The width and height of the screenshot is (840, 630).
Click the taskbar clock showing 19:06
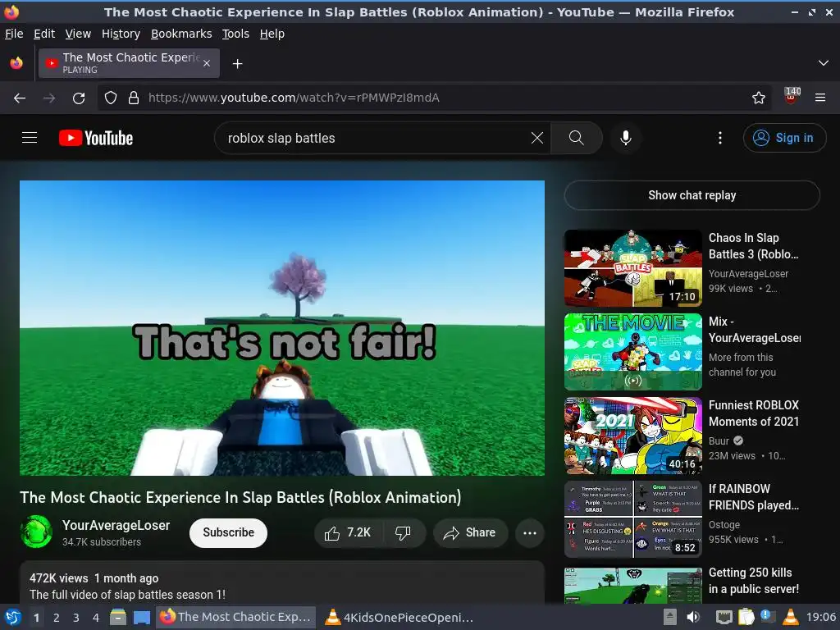pos(820,617)
